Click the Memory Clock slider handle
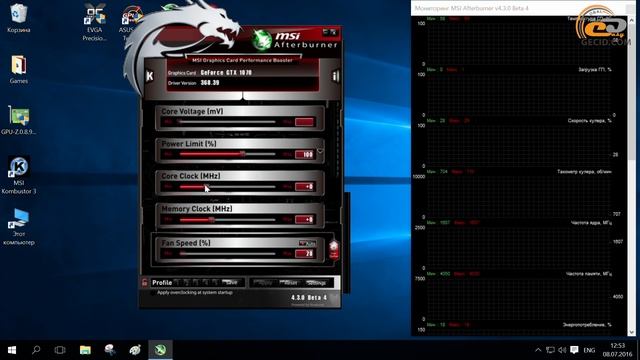Viewport: 640px width, 360px height. click(211, 220)
